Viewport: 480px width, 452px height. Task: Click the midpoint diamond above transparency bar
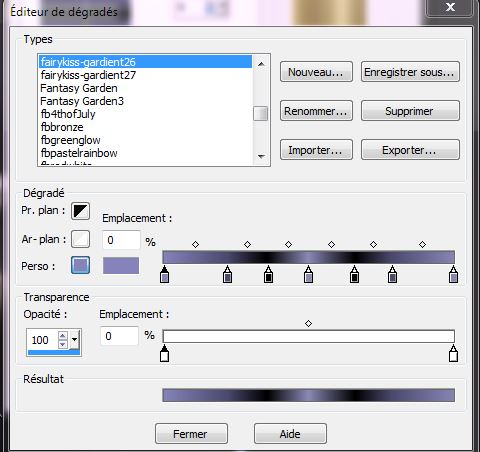point(308,323)
